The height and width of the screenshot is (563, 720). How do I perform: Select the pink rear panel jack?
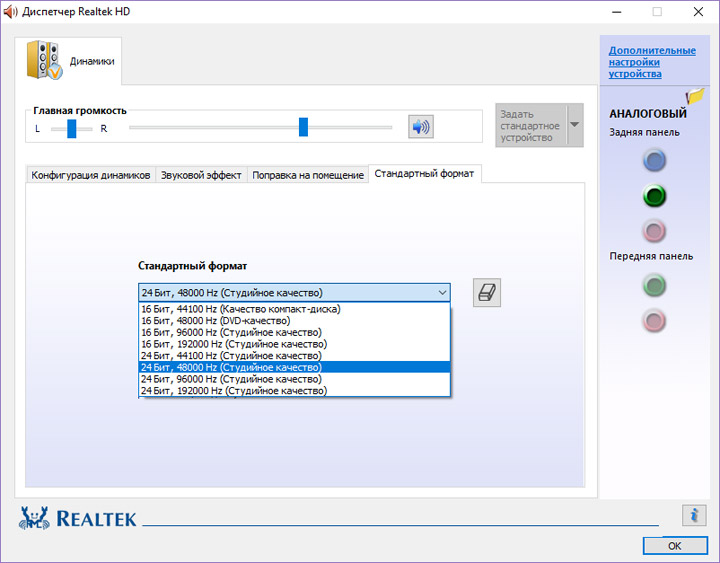click(654, 231)
